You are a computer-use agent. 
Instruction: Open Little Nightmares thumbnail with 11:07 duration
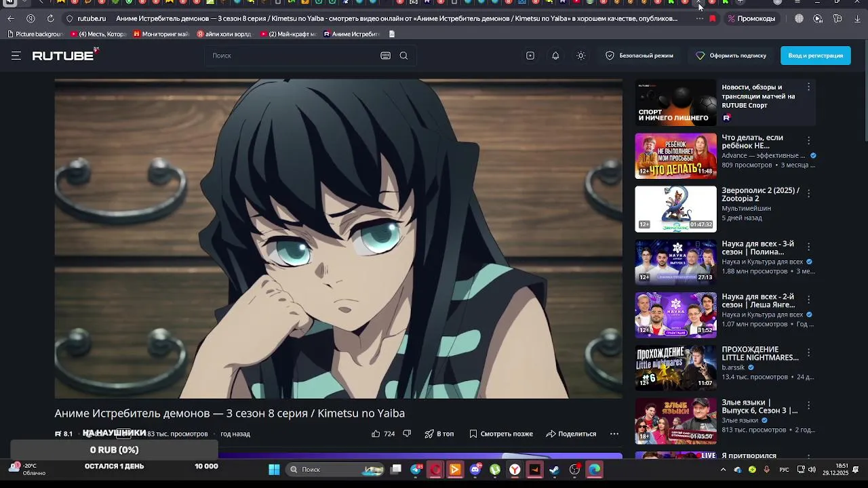[675, 367]
